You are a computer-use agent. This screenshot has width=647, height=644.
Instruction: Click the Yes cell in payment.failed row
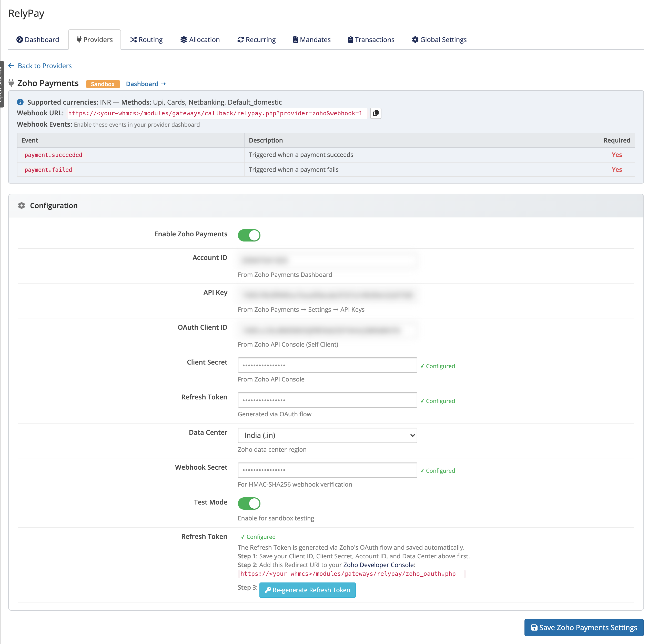[x=616, y=169]
